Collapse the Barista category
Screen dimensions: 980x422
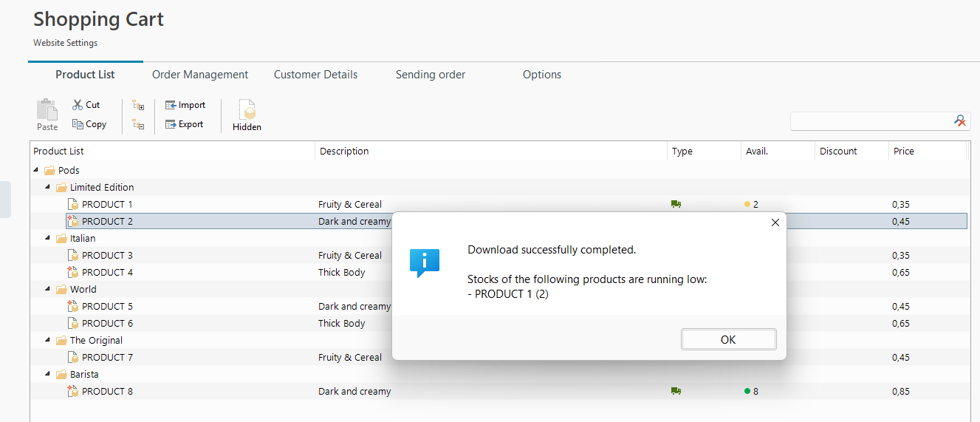49,374
